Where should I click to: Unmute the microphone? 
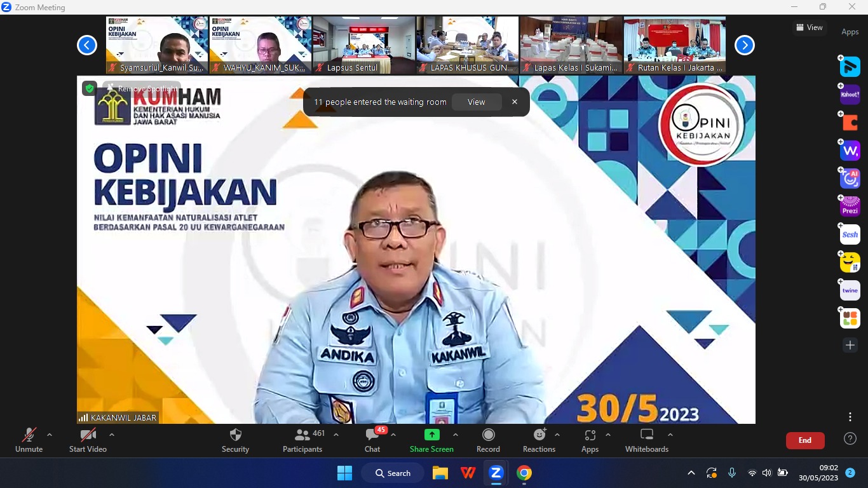point(29,440)
